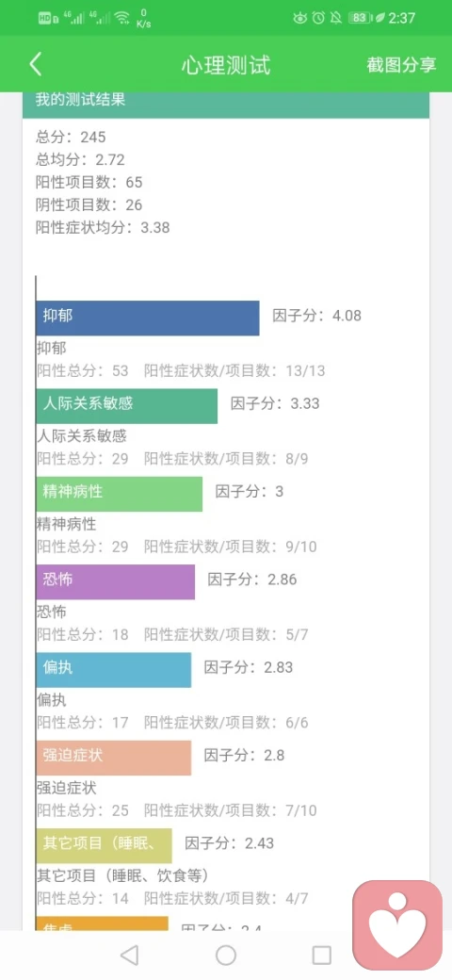Tap the Wi-Fi signal status icon
This screenshot has height=980, width=452.
point(122,18)
